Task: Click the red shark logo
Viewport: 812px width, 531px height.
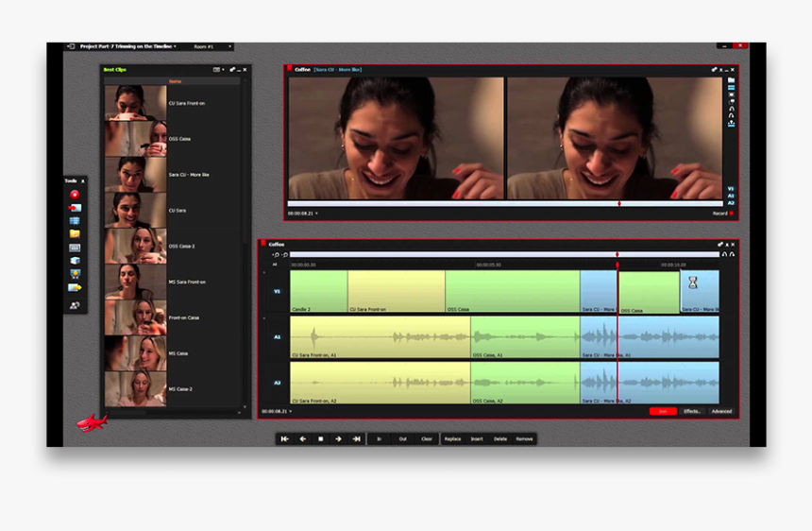Action: [92, 423]
